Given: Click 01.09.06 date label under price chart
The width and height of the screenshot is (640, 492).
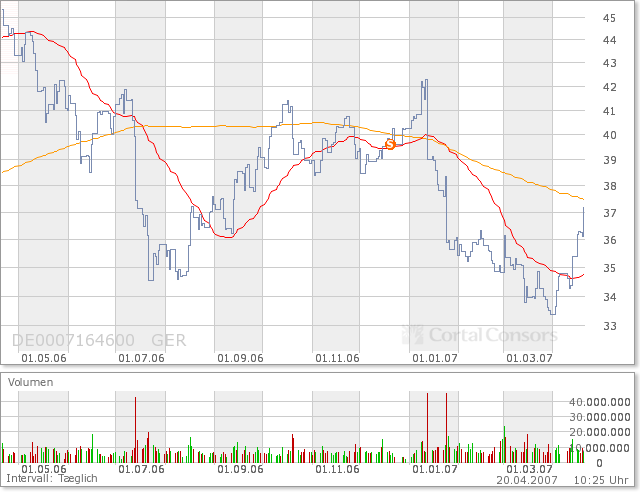Looking at the screenshot, I should click(x=241, y=357).
